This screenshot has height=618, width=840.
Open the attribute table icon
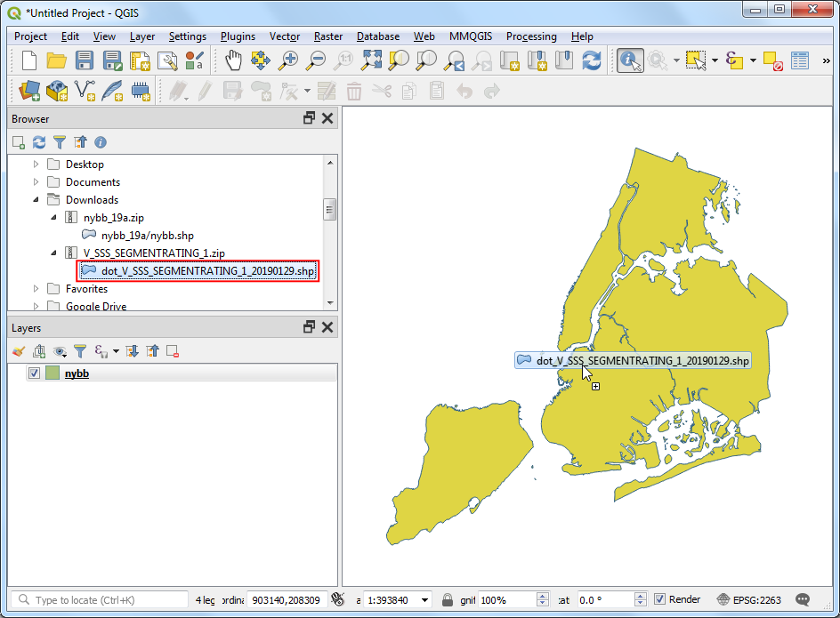tap(800, 60)
